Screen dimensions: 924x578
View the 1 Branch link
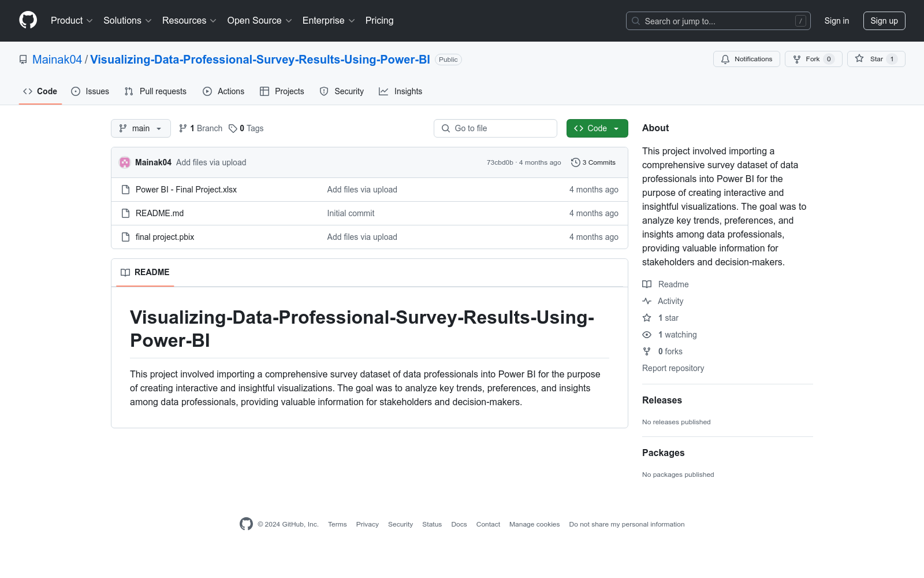200,128
